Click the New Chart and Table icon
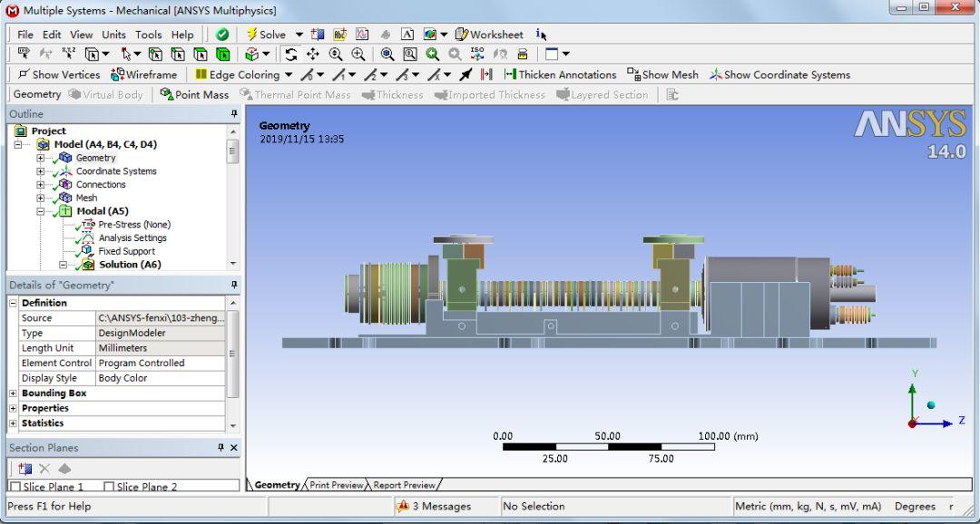This screenshot has height=524, width=980. coord(362,34)
